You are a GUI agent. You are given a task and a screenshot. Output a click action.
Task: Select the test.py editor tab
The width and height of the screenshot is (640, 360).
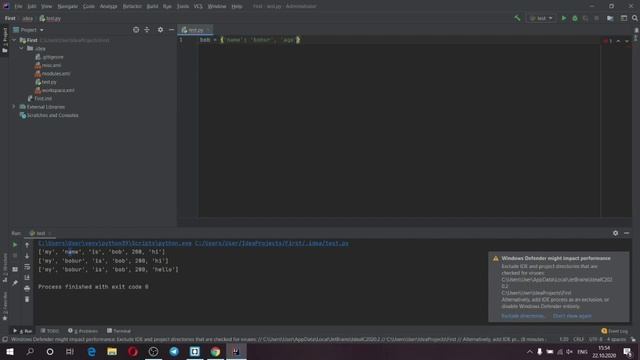(195, 30)
